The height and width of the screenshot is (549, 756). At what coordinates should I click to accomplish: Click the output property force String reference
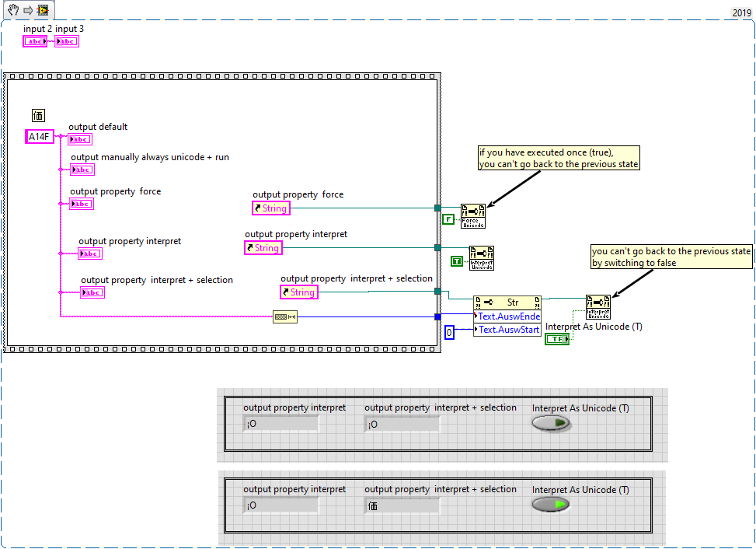(271, 208)
